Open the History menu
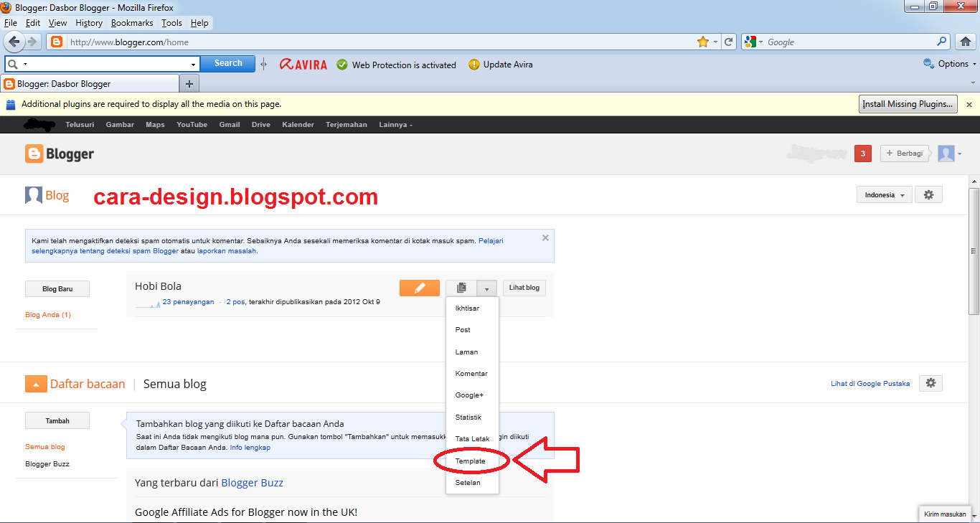 (x=89, y=23)
